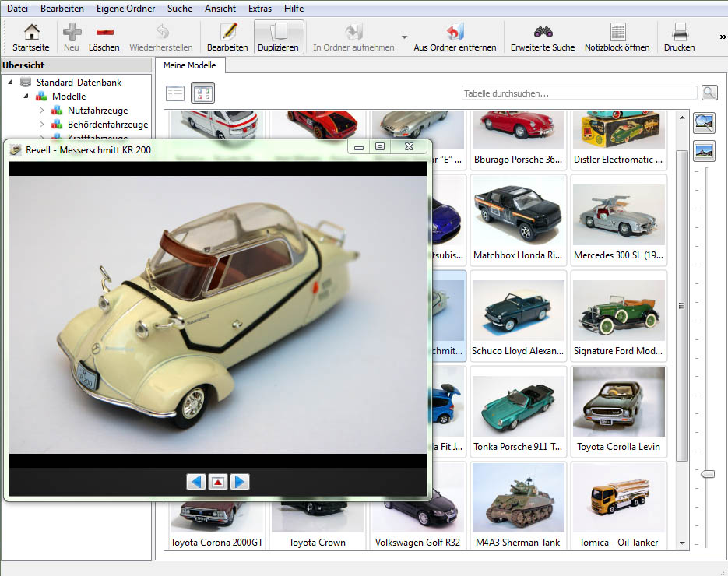Viewport: 728px width, 576px height.
Task: Minimize the Messerschmitt KR 200 viewer window
Action: click(x=359, y=147)
